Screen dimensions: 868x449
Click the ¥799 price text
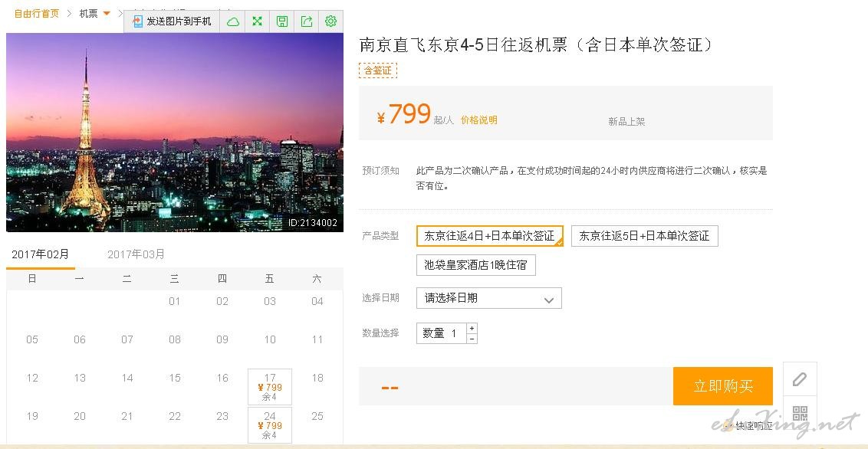click(403, 114)
